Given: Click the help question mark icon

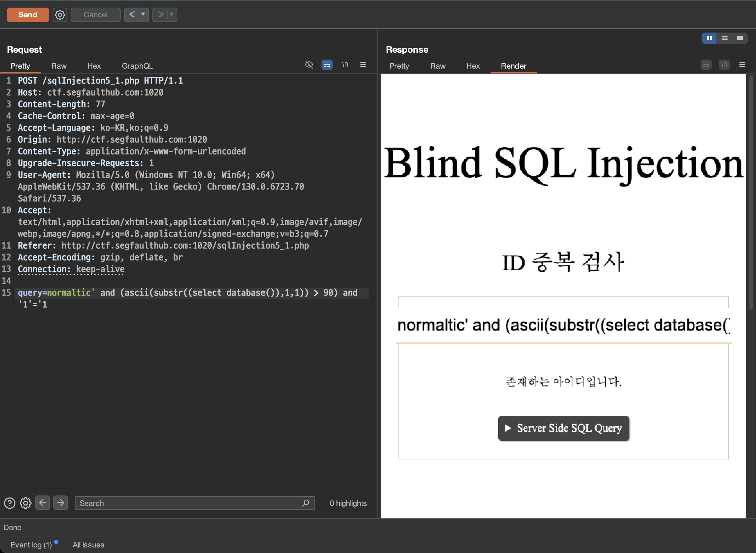Looking at the screenshot, I should (x=9, y=503).
